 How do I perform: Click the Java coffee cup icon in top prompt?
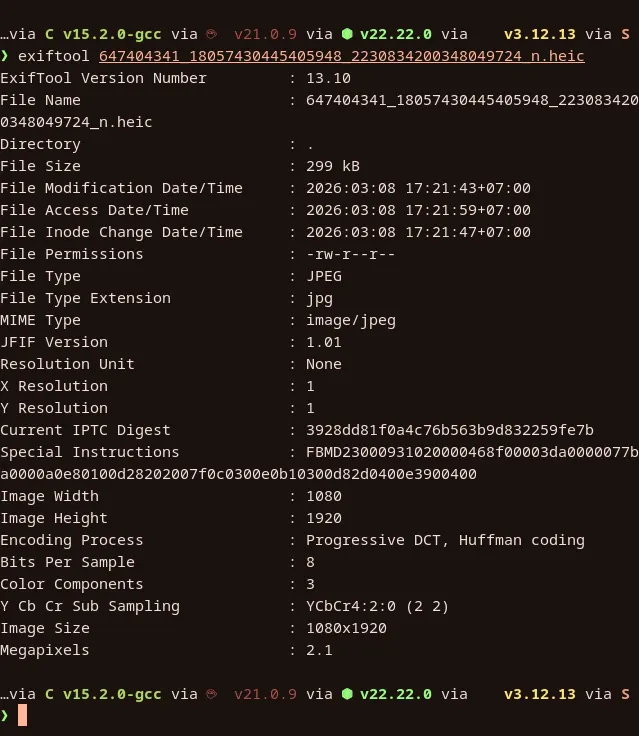click(210, 34)
